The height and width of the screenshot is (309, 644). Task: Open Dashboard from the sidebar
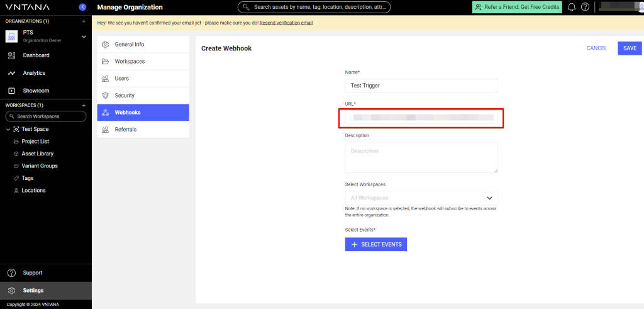pos(36,55)
